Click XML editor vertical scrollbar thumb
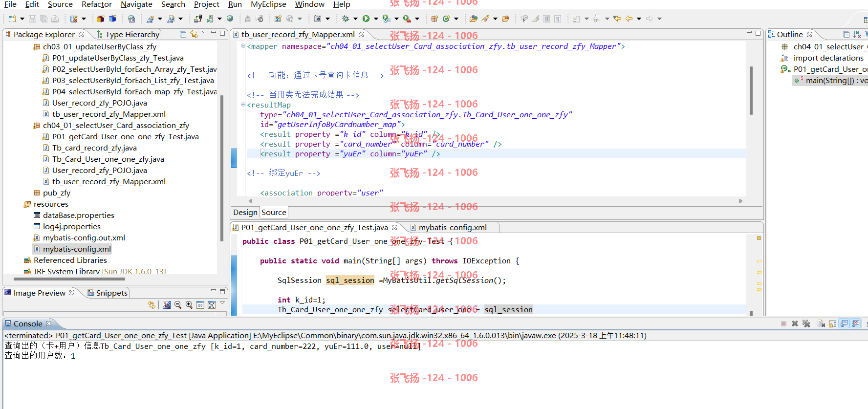This screenshot has width=868, height=409. coord(752,90)
